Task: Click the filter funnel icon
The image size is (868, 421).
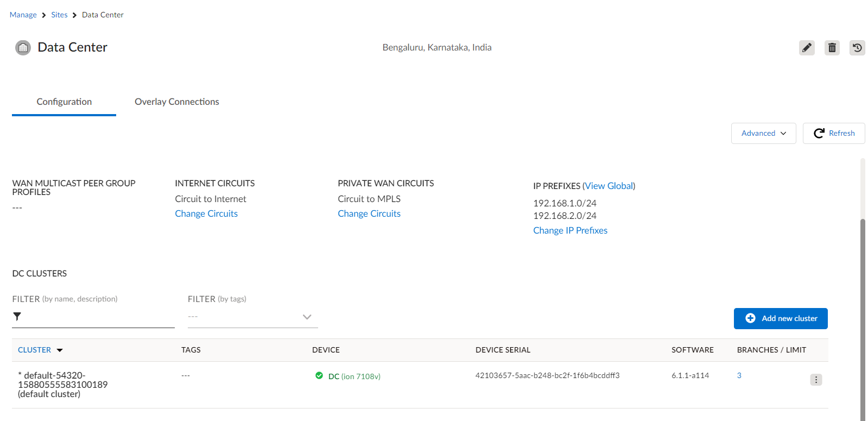Action: point(17,316)
